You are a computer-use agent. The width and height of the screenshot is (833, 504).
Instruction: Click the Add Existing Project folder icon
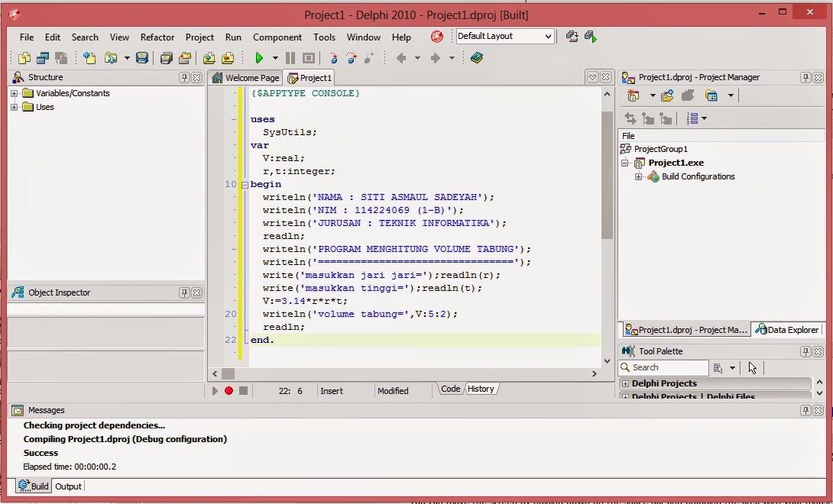pos(667,95)
